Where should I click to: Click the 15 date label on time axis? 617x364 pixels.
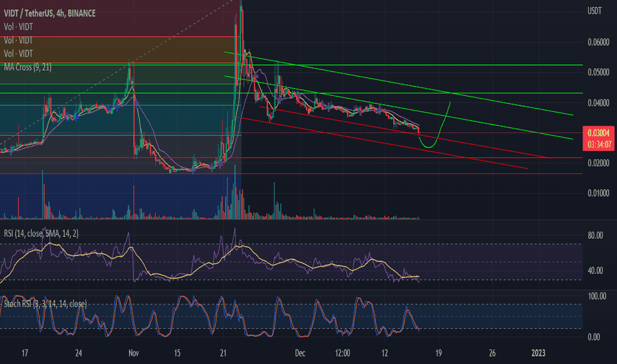tap(177, 353)
